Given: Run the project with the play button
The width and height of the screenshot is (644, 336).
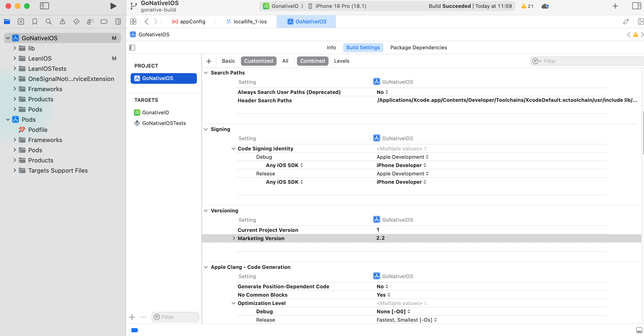Looking at the screenshot, I should 113,6.
